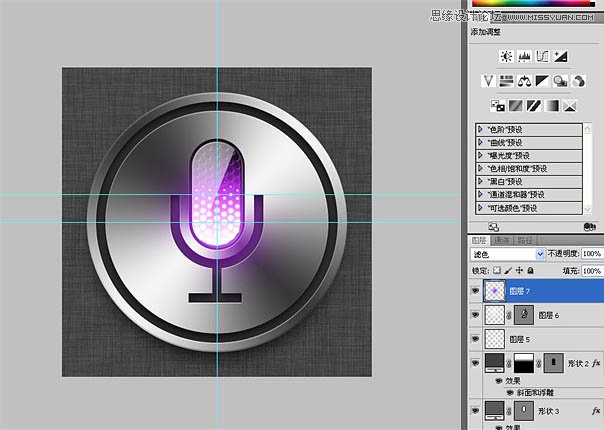This screenshot has width=604, height=430.
Task: Add an Invert adjustment
Action: pyautogui.click(x=497, y=106)
